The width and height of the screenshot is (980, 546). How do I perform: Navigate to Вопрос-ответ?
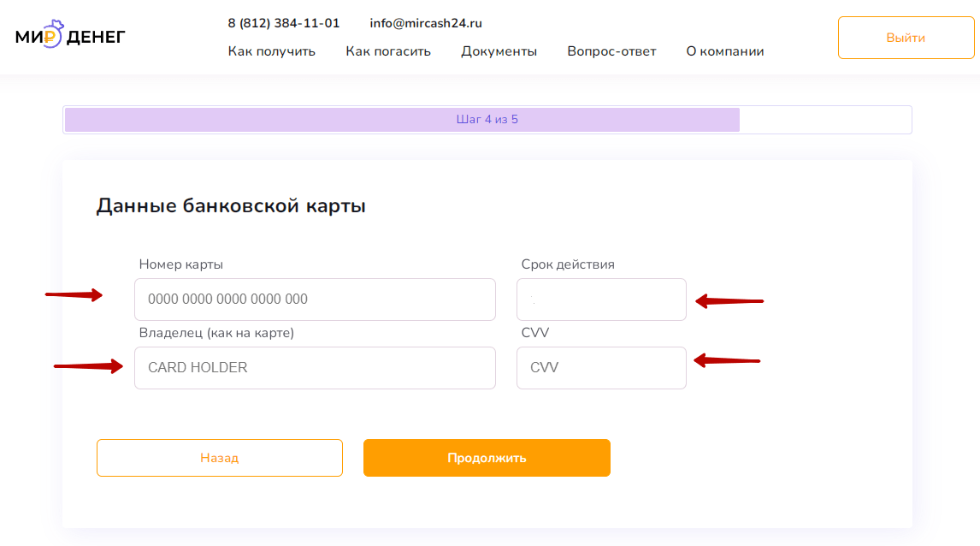click(611, 51)
